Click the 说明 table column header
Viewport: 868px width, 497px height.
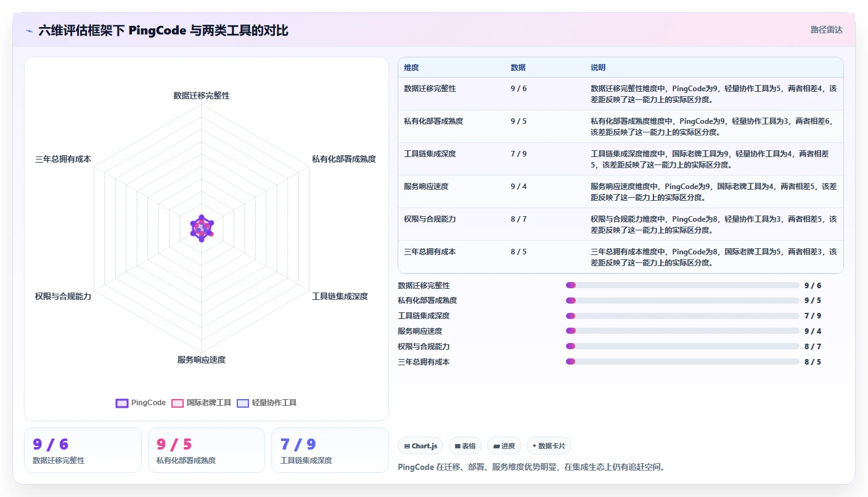598,68
